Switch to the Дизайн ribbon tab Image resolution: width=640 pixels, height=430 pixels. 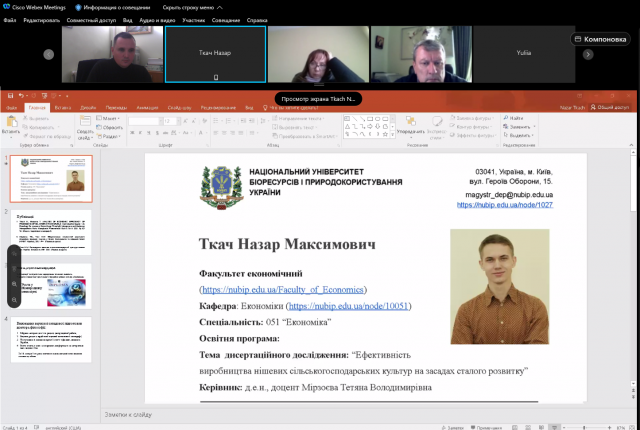(88, 108)
